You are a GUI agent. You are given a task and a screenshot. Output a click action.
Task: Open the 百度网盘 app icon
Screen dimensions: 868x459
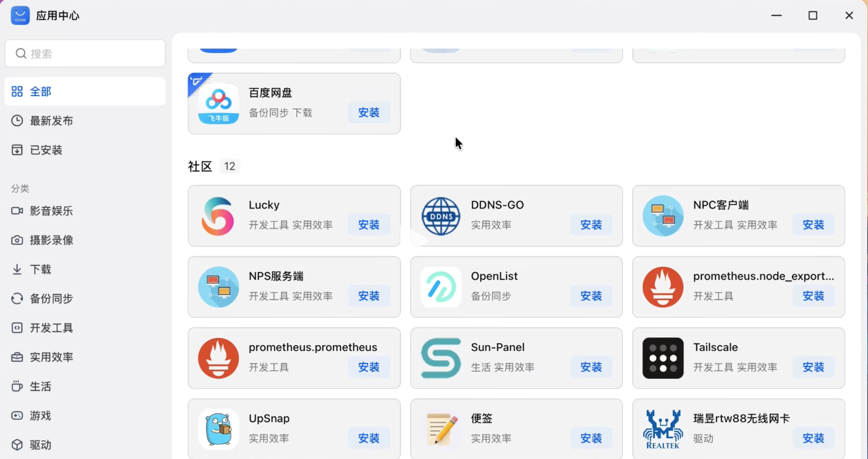218,103
